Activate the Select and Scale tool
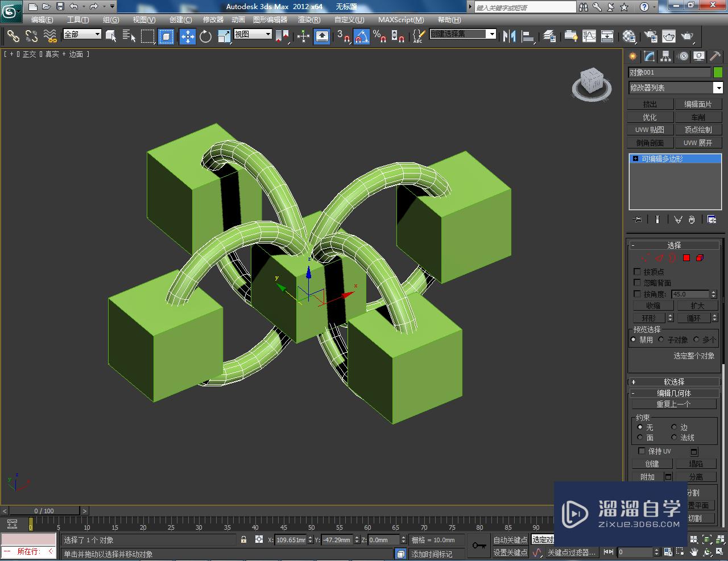This screenshot has height=561, width=728. point(224,36)
